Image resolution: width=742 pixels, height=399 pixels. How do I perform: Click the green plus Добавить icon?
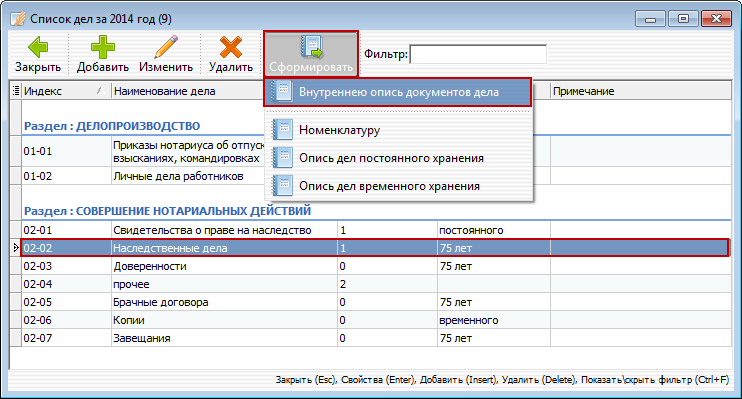point(103,47)
